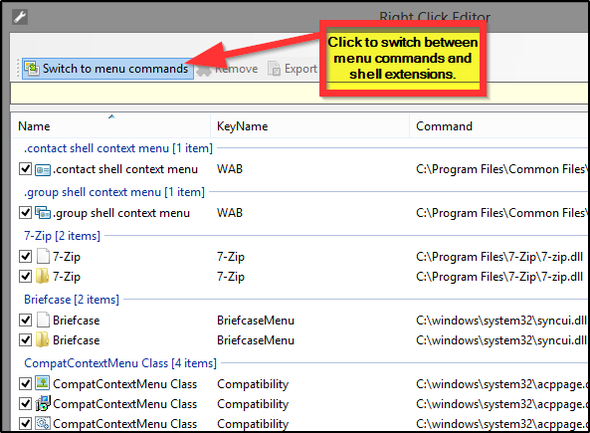The width and height of the screenshot is (590, 433).
Task: Click acppage command path in second CompatContextMenu row
Action: (x=501, y=404)
